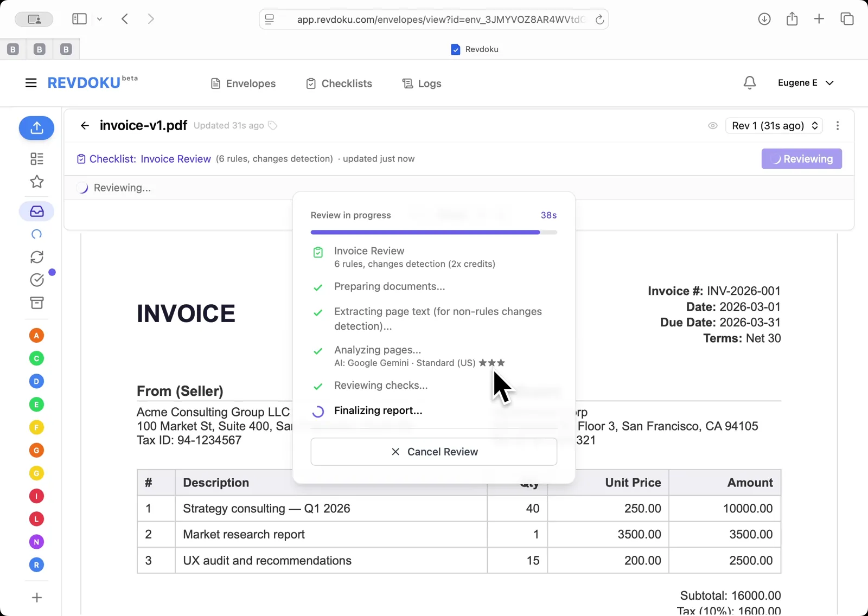This screenshot has width=868, height=616.
Task: Switch to the Checklists tab
Action: pos(339,83)
